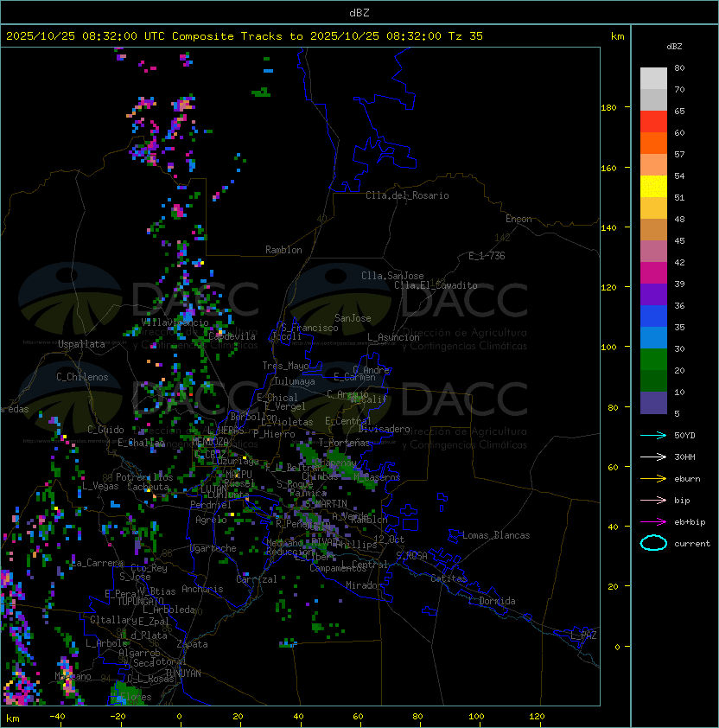Click the 'Encon' map label

(519, 219)
